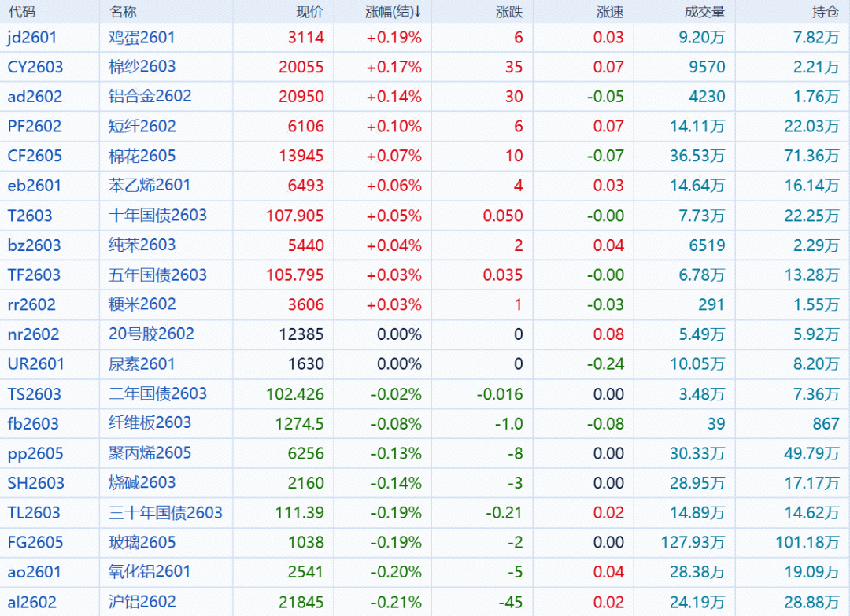
Task: Open the 沪铝2602 name link
Action: [x=142, y=602]
